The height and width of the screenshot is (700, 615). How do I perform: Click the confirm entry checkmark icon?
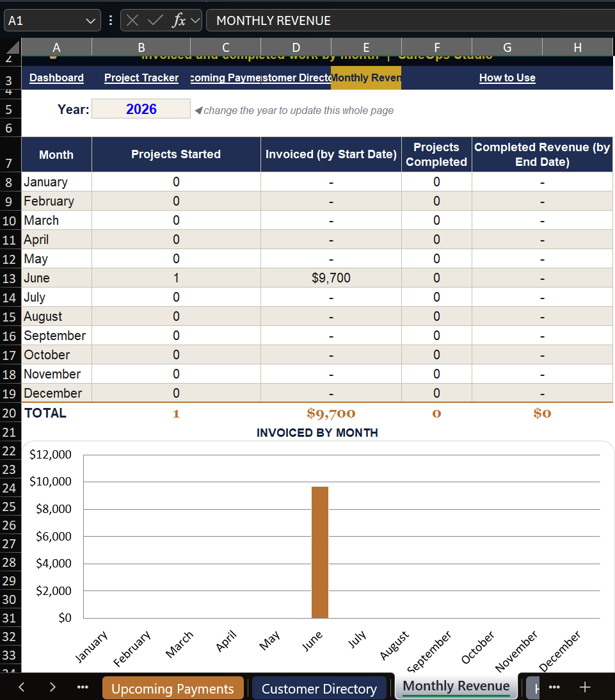(x=156, y=20)
